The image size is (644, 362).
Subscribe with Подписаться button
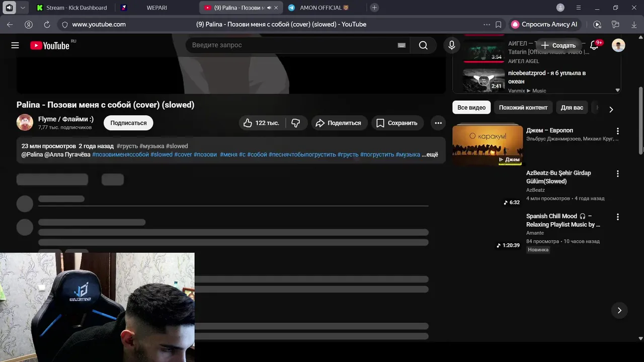click(x=128, y=123)
